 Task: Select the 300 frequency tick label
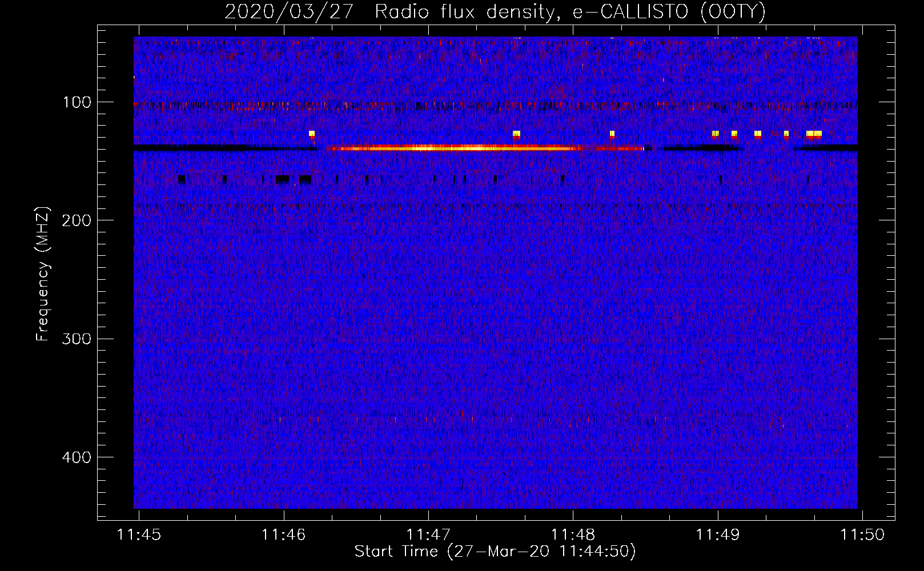point(77,339)
